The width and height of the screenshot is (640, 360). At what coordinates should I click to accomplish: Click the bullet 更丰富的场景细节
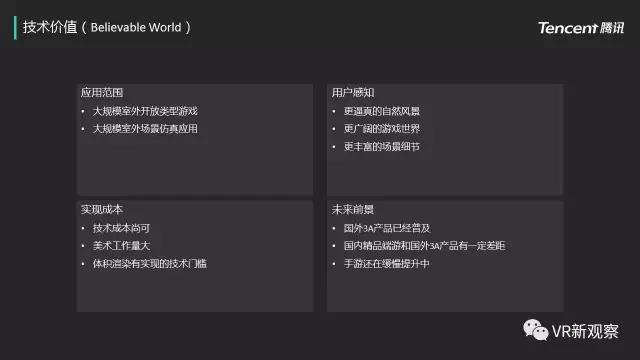(x=382, y=147)
